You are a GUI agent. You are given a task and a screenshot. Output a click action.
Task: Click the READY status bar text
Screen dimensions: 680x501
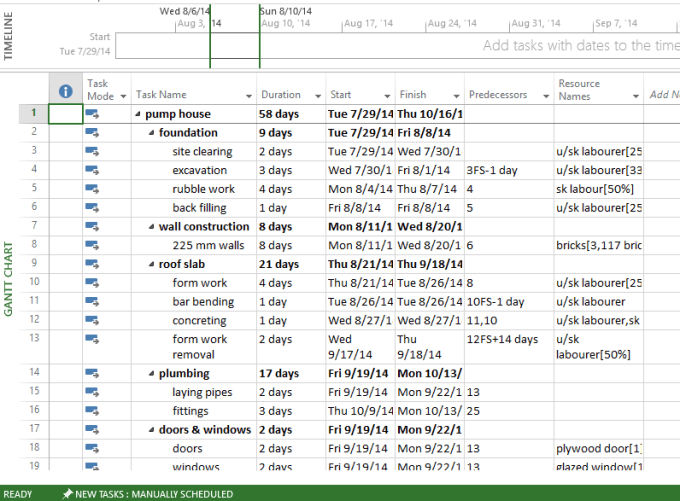(x=18, y=494)
